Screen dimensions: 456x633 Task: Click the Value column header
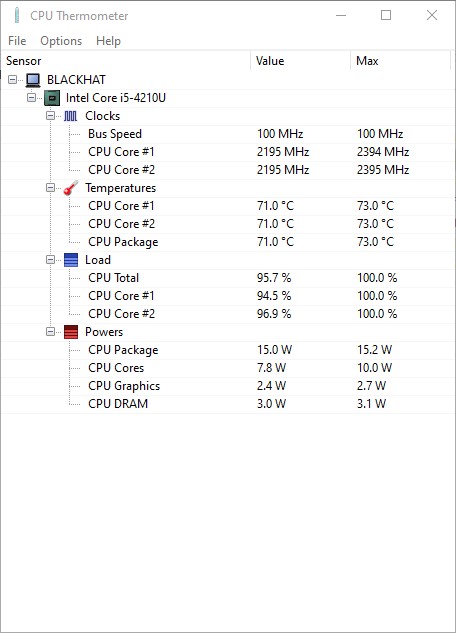300,61
